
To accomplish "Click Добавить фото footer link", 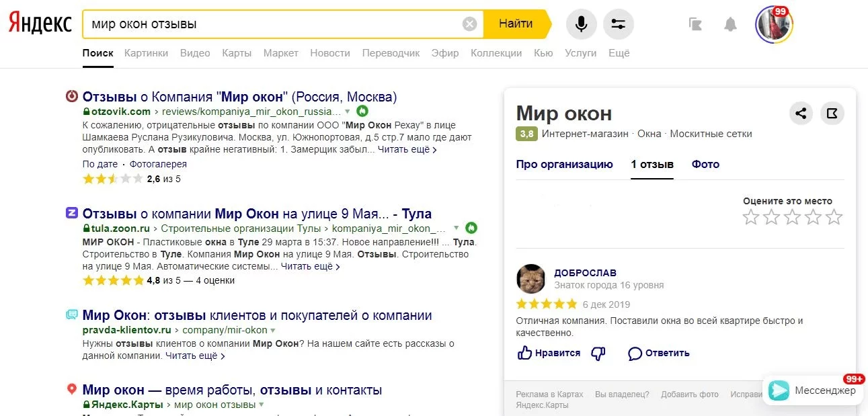I will pos(690,394).
